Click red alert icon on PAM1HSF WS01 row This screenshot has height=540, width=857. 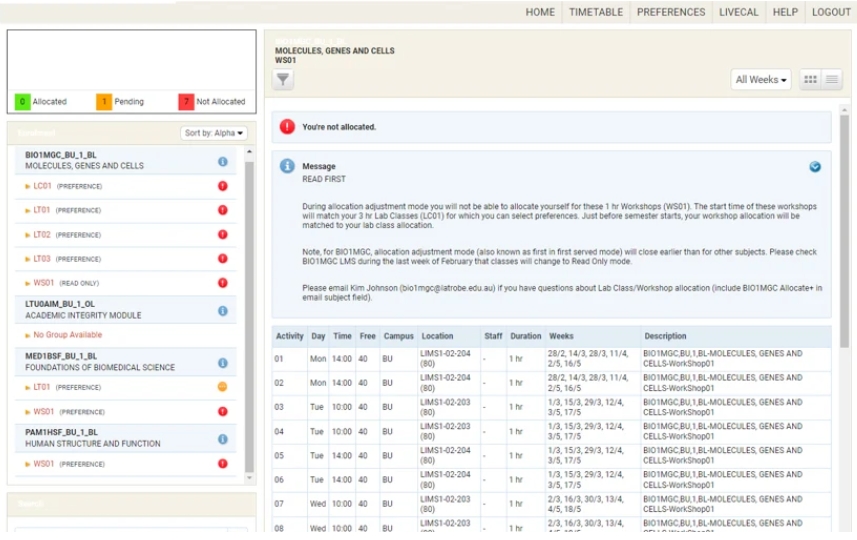click(x=222, y=463)
